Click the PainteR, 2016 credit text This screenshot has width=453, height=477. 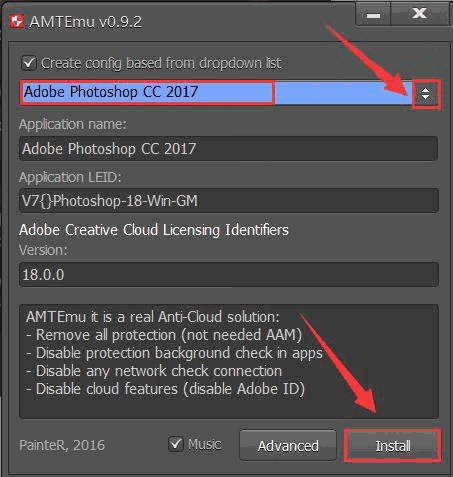click(62, 445)
